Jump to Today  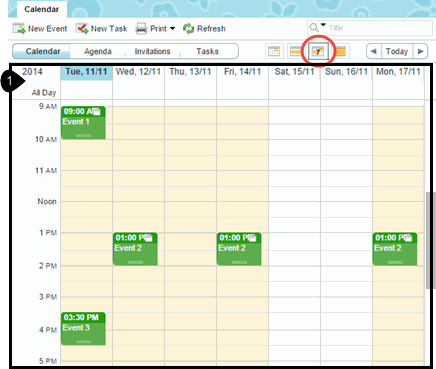pos(397,51)
